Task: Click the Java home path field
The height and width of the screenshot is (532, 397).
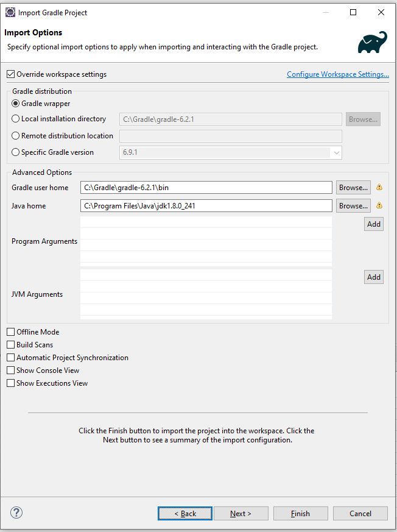Action: click(x=206, y=206)
